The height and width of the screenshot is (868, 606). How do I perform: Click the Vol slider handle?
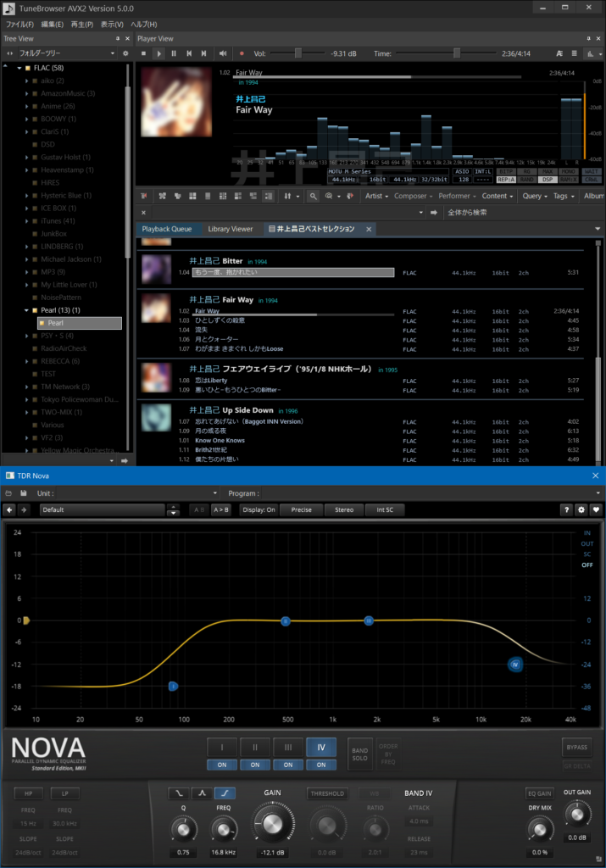point(297,53)
